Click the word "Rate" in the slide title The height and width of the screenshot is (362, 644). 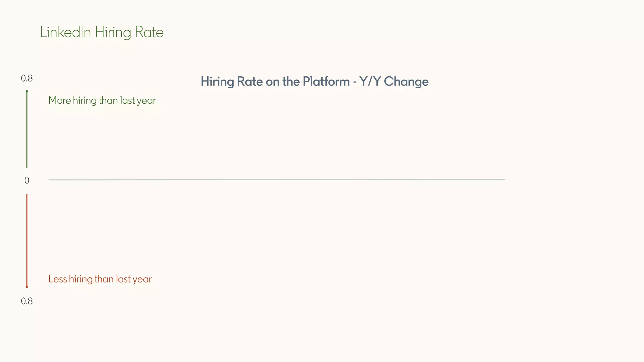click(149, 32)
